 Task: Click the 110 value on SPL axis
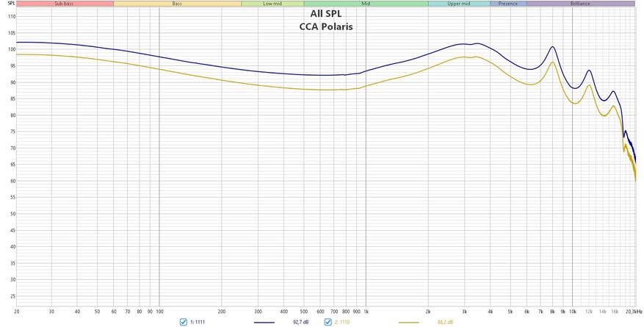[12, 17]
